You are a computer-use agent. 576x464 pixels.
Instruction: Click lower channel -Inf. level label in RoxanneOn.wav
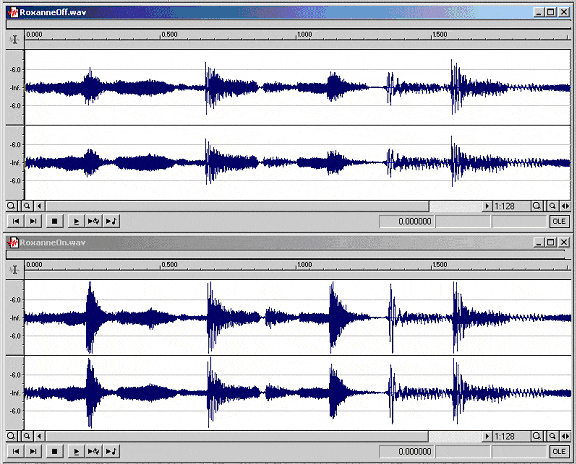pyautogui.click(x=16, y=393)
